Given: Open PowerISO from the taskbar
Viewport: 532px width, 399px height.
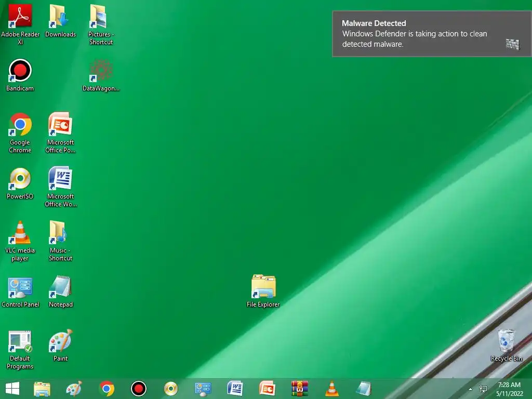Looking at the screenshot, I should [x=170, y=389].
